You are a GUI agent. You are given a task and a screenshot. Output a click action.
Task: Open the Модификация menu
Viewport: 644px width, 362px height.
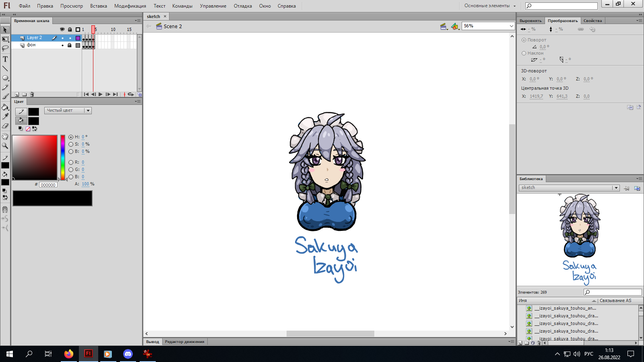click(130, 6)
